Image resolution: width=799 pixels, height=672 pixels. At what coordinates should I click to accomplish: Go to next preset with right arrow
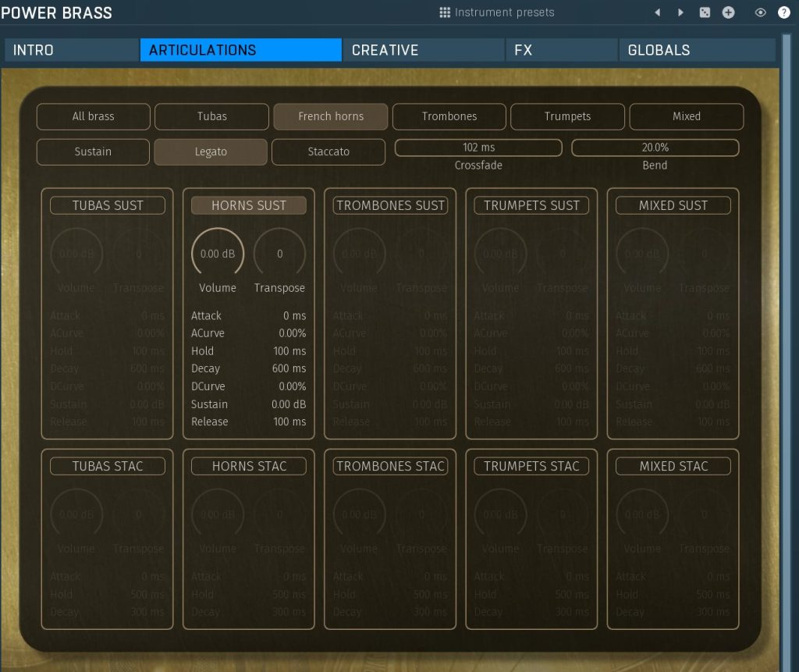pyautogui.click(x=680, y=12)
